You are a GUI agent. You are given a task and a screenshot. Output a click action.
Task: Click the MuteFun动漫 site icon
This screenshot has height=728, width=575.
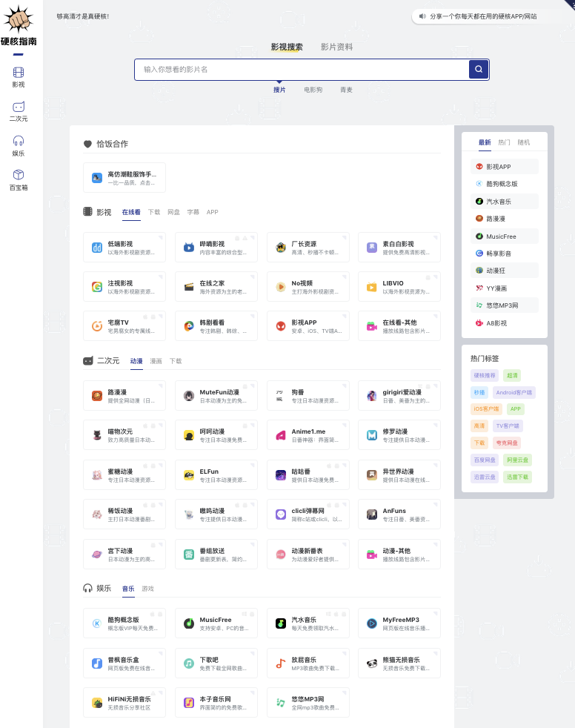[x=189, y=396]
